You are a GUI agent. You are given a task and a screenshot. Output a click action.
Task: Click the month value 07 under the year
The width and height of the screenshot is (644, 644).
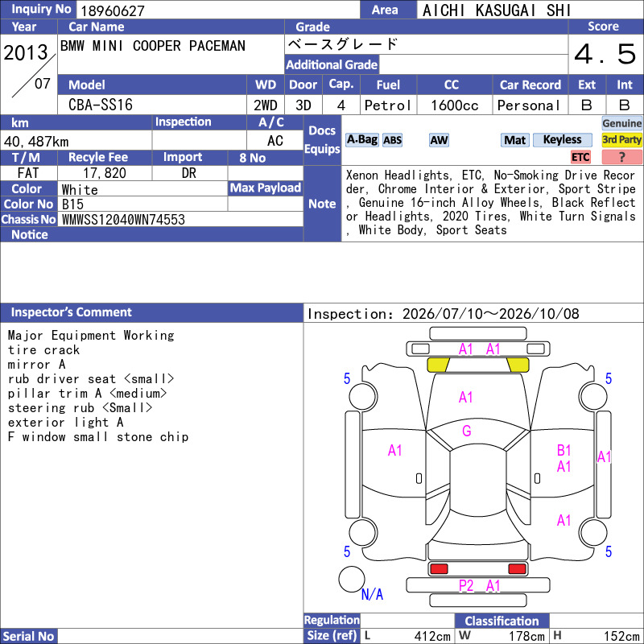pyautogui.click(x=43, y=84)
